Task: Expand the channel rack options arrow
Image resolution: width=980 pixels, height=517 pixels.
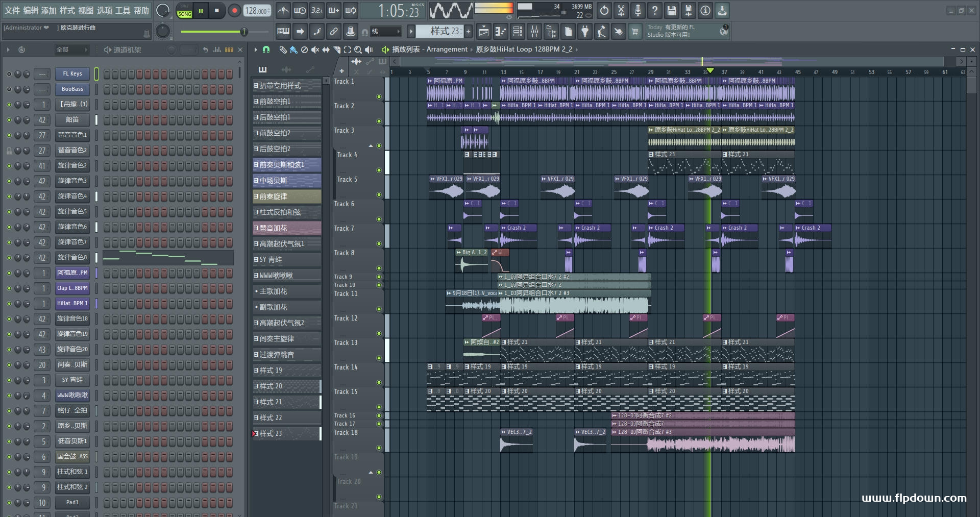Action: point(8,50)
